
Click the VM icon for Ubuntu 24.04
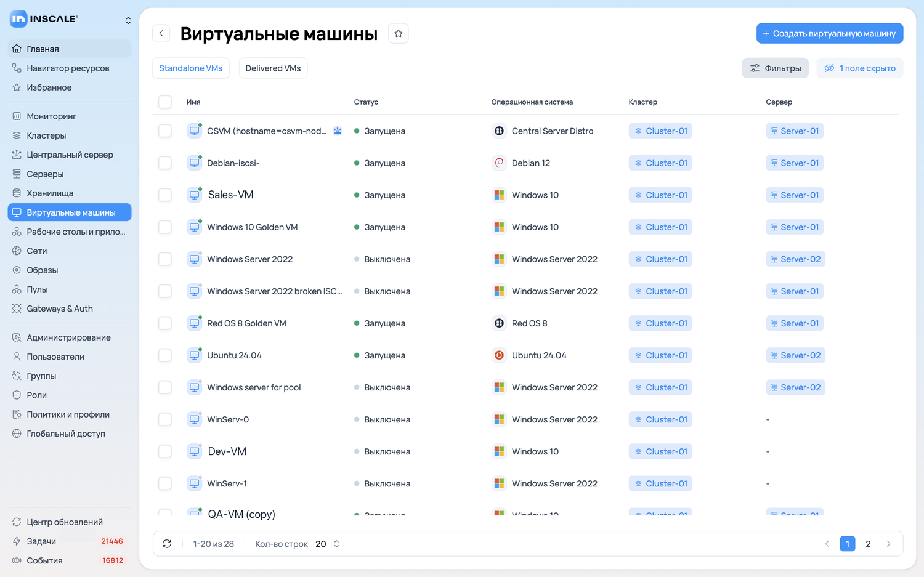tap(195, 355)
